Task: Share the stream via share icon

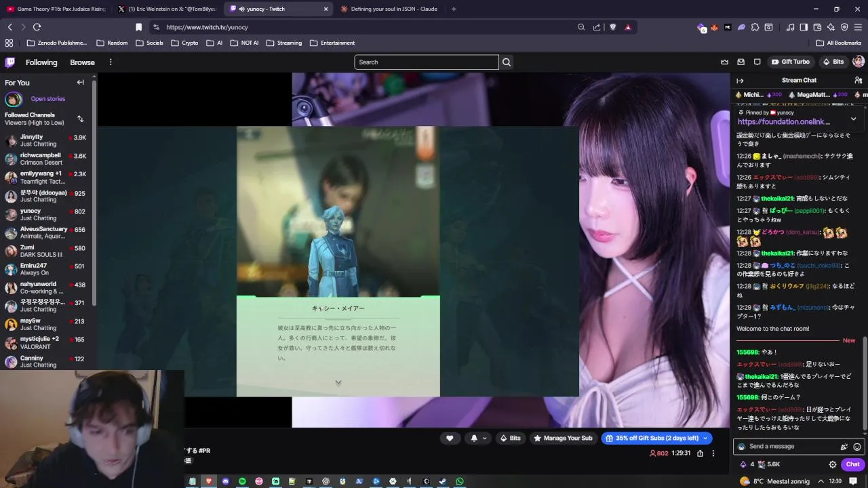Action: coord(700,453)
